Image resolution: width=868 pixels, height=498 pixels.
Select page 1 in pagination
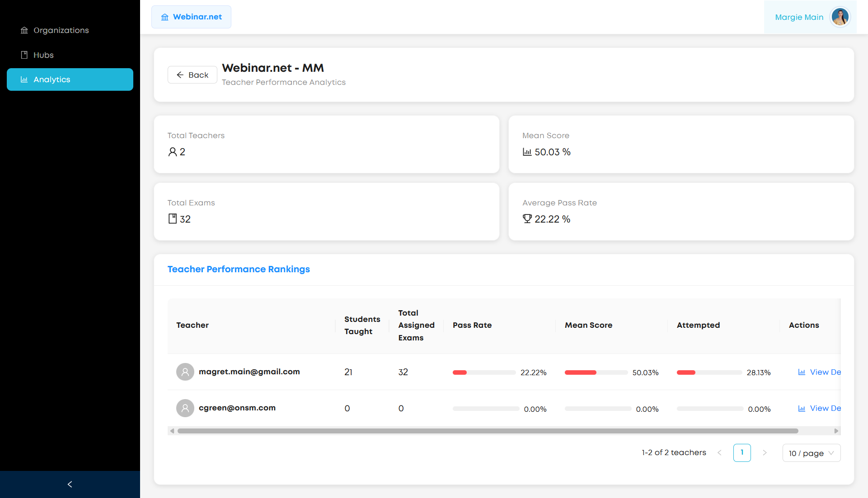click(742, 453)
